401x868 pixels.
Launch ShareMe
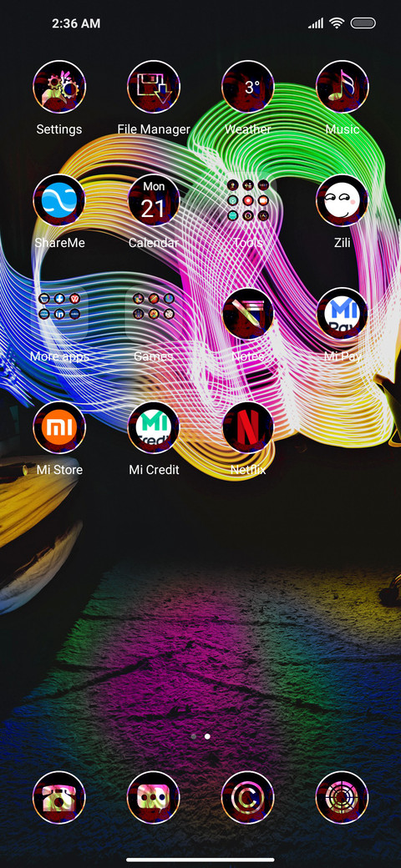point(59,200)
